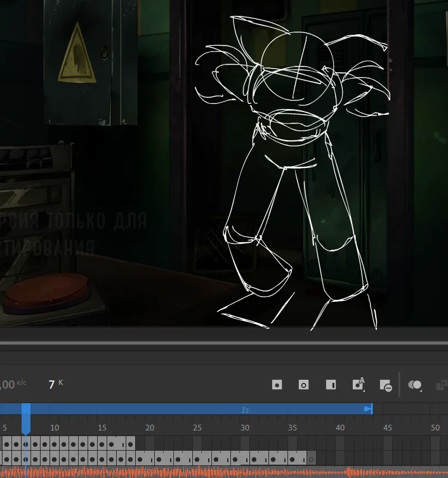The image size is (448, 478).
Task: Click the Remove Frame icon
Action: click(x=386, y=385)
